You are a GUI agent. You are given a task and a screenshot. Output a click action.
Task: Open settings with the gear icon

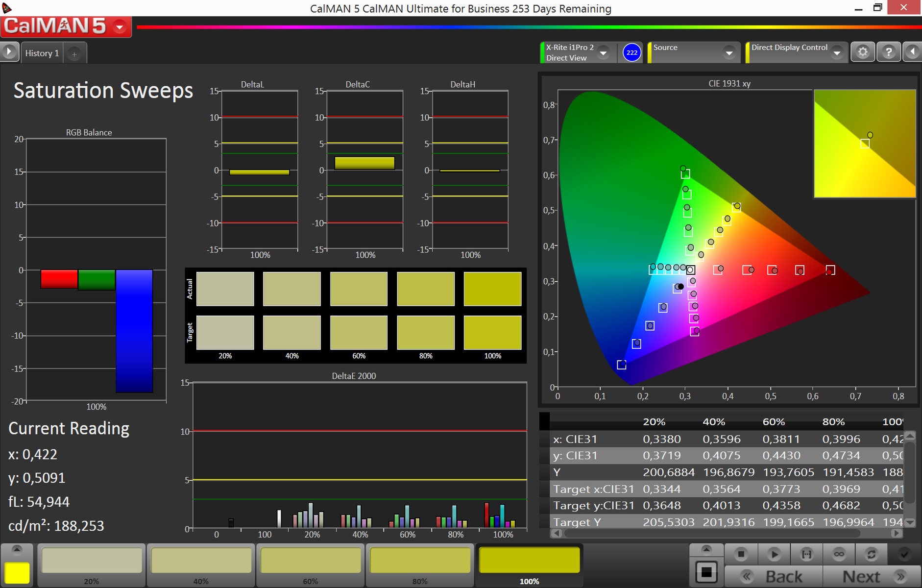pos(863,52)
